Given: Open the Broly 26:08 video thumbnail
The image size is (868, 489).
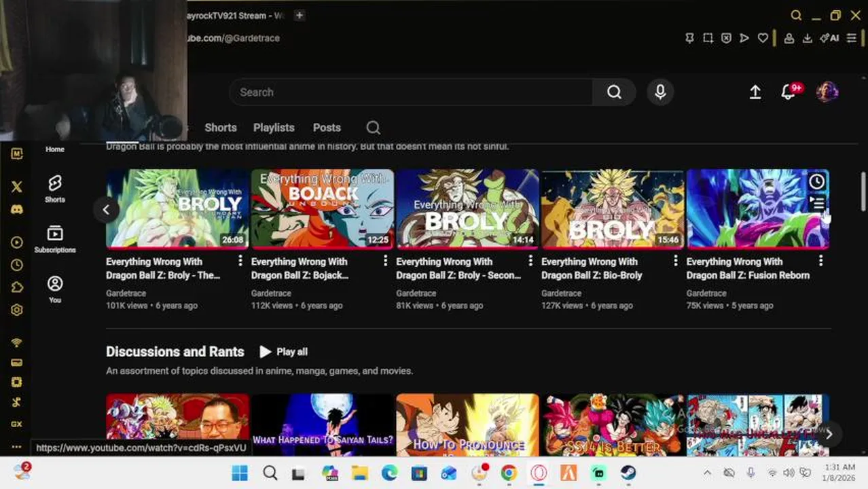Looking at the screenshot, I should [x=177, y=209].
